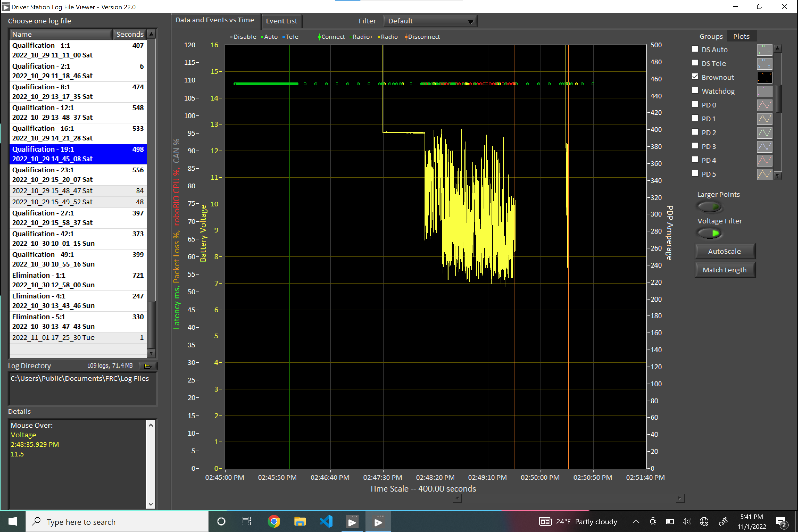The width and height of the screenshot is (798, 532).
Task: Check the PD 5 checkbox
Action: (695, 173)
